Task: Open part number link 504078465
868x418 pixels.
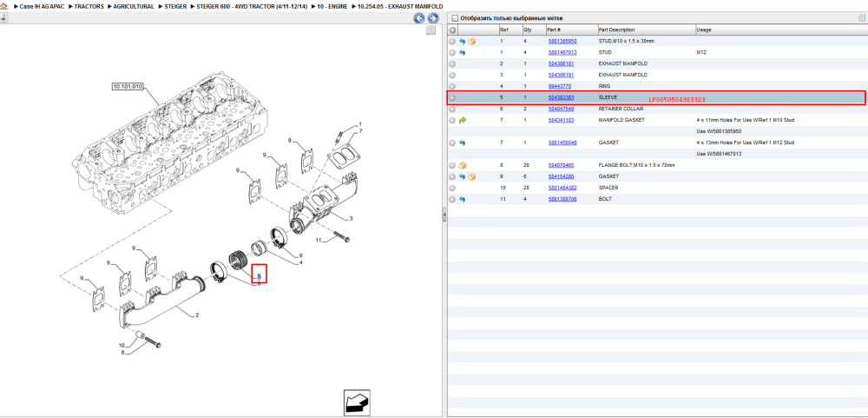Action: (560, 165)
